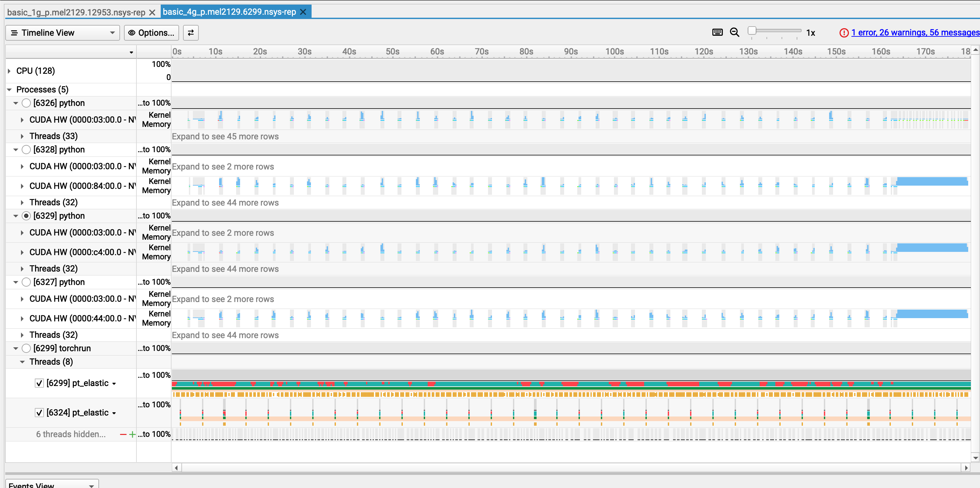The height and width of the screenshot is (488, 980).
Task: Click the keyboard shortcuts icon in toolbar
Action: pos(717,32)
